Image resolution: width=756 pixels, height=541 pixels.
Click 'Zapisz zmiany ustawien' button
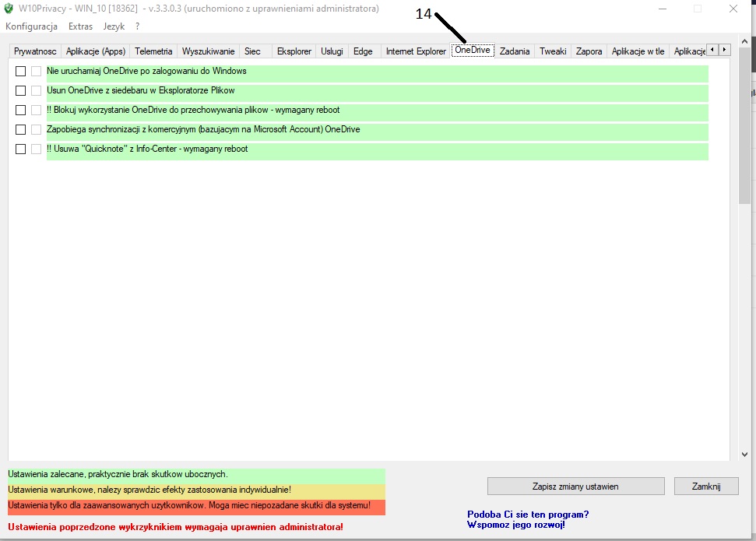[x=575, y=487]
